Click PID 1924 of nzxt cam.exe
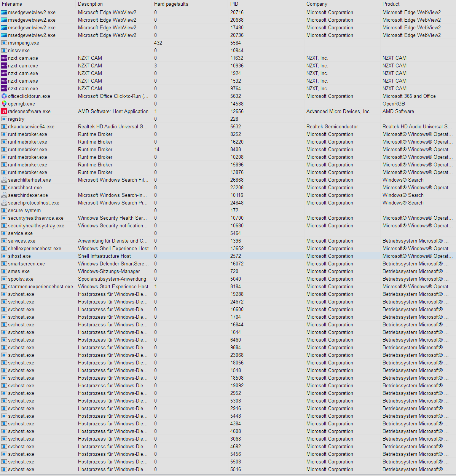Image resolution: width=456 pixels, height=476 pixels. [236, 73]
